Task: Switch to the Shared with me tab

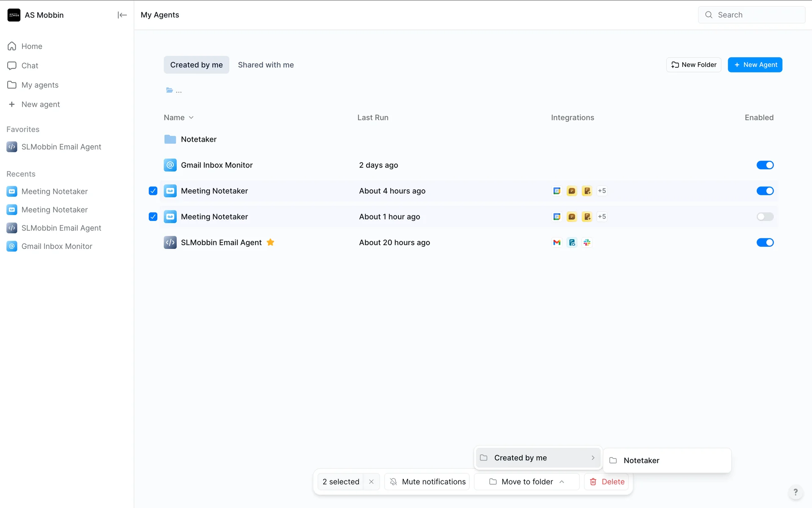Action: 266,65
